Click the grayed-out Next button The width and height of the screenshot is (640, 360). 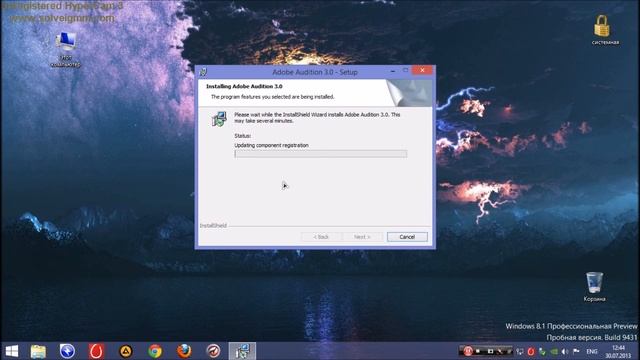[362, 237]
